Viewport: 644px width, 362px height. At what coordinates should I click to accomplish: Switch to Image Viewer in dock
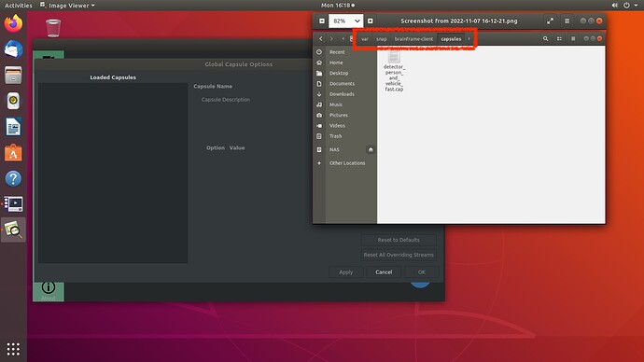13,230
